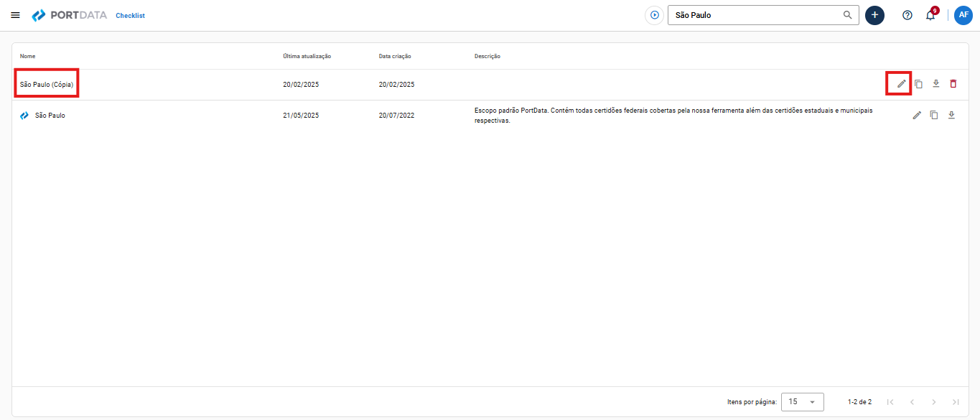Open the hamburger navigation menu
Screen dimensions: 980x420
tap(15, 15)
